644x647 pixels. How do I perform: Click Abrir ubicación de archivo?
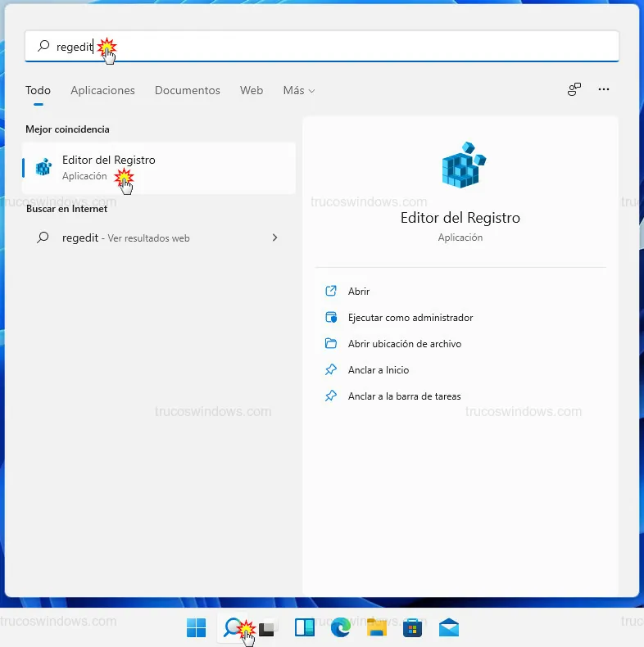tap(404, 343)
